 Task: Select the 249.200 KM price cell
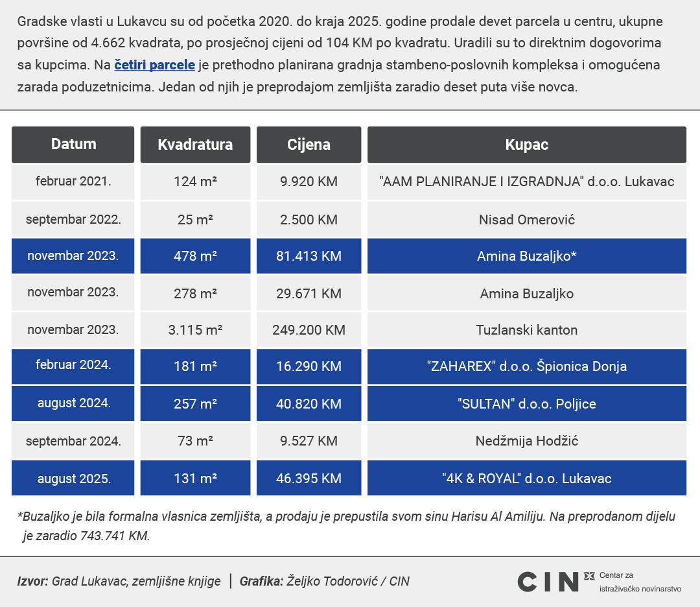point(309,330)
